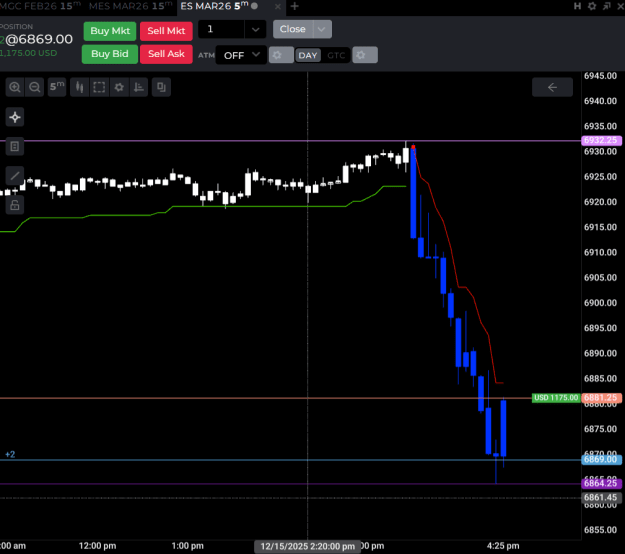Select GTC time-in-force option

coord(336,55)
